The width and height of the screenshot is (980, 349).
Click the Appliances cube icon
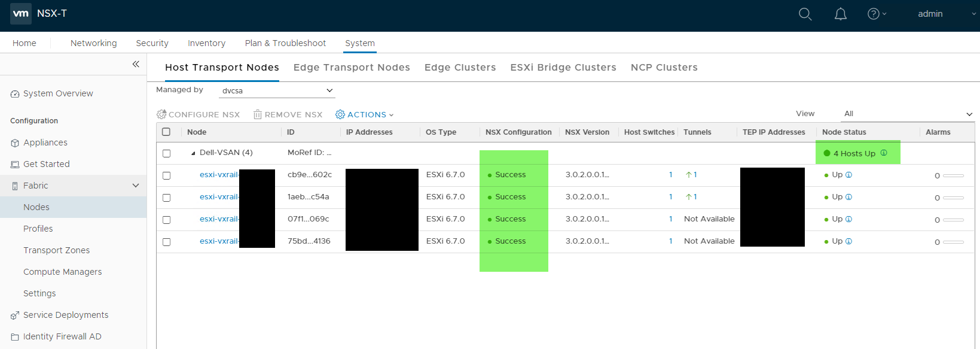coord(15,143)
